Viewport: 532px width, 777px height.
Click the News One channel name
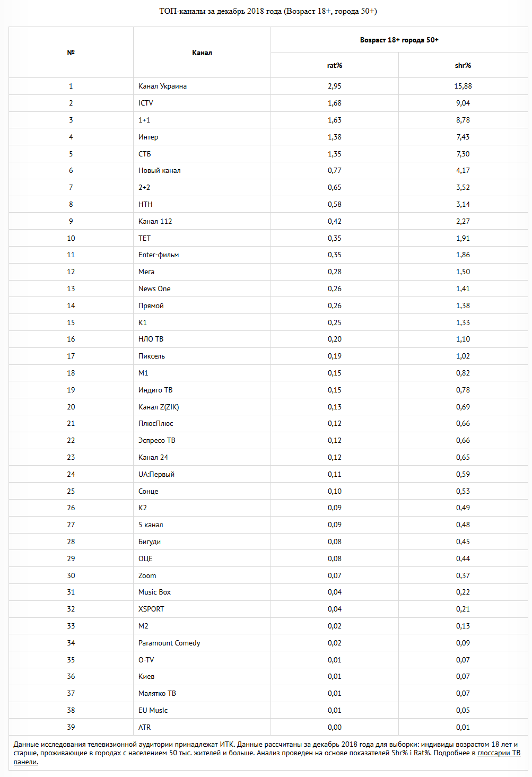pos(154,289)
